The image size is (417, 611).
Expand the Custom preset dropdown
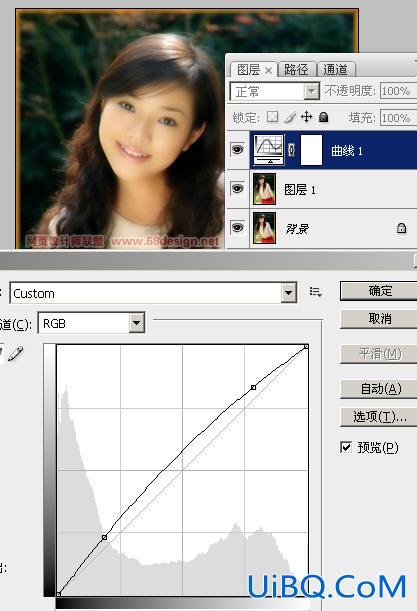289,293
